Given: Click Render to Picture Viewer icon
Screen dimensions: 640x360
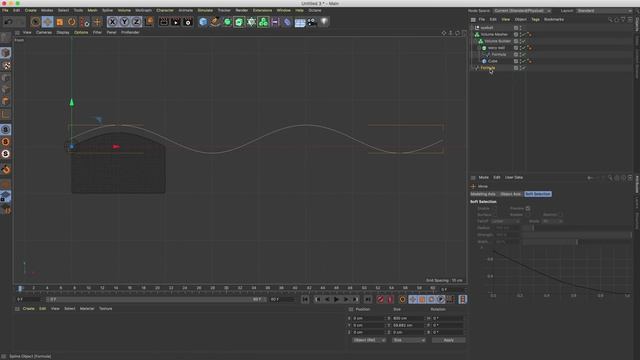Looking at the screenshot, I should pos(176,22).
